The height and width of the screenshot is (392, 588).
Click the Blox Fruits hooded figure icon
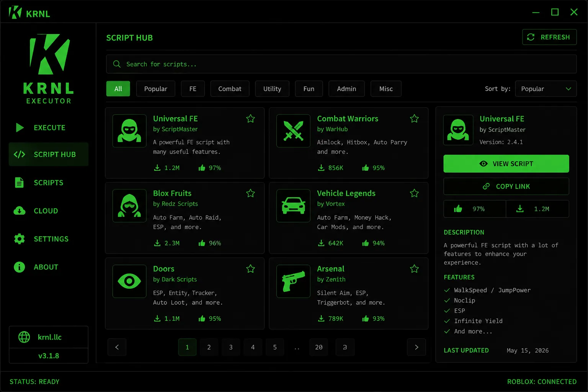click(129, 206)
